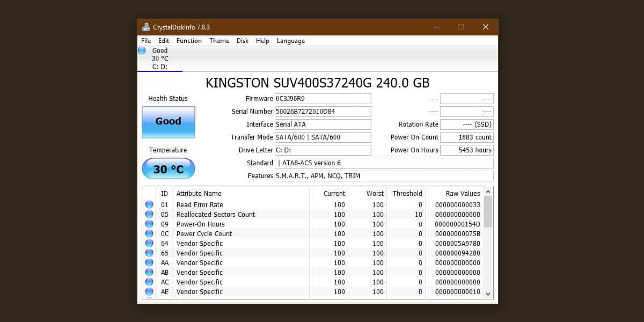Click status orb of attribute ID AC
This screenshot has width=644, height=322.
(149, 282)
